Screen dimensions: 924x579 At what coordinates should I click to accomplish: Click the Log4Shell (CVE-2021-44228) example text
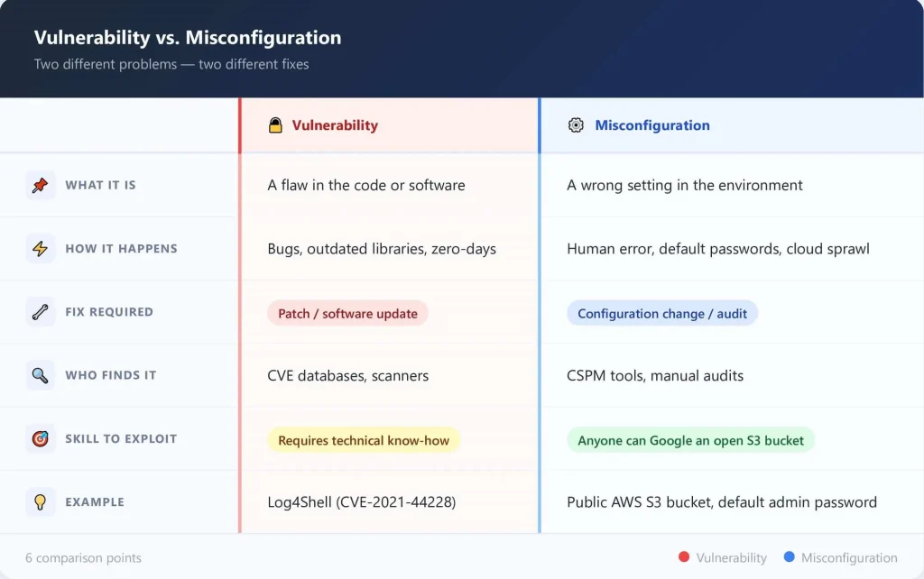361,502
